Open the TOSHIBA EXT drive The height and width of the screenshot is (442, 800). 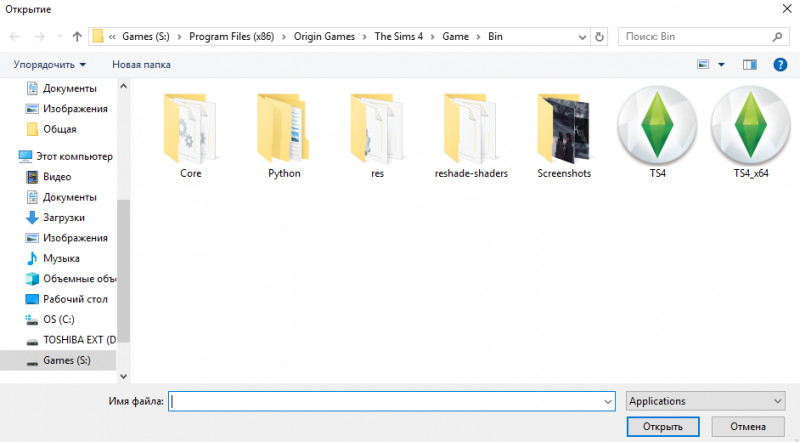70,340
